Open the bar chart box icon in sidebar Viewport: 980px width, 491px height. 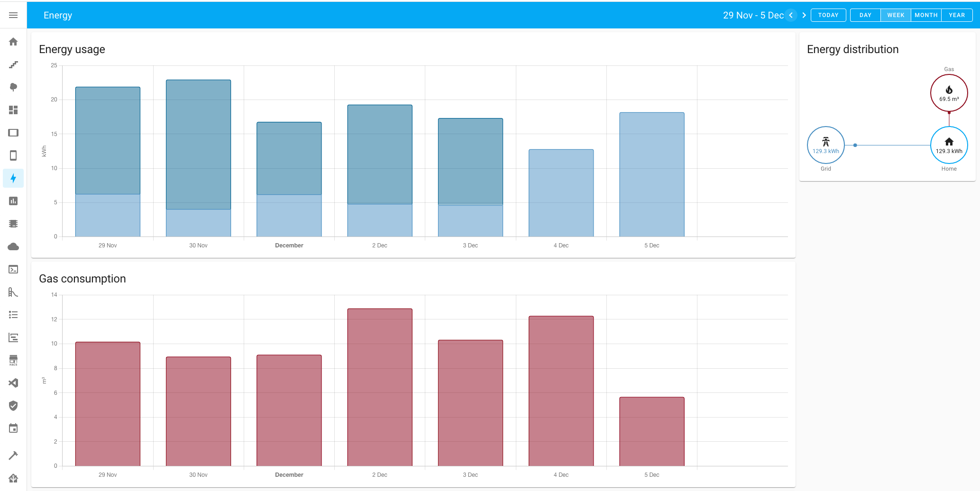(x=13, y=201)
